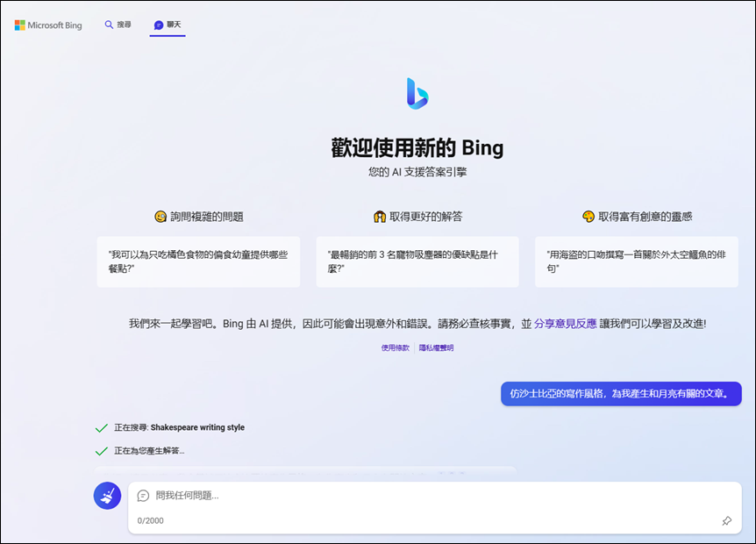Click the palette emoji next to 取得富有創意的靈感

coord(588,217)
